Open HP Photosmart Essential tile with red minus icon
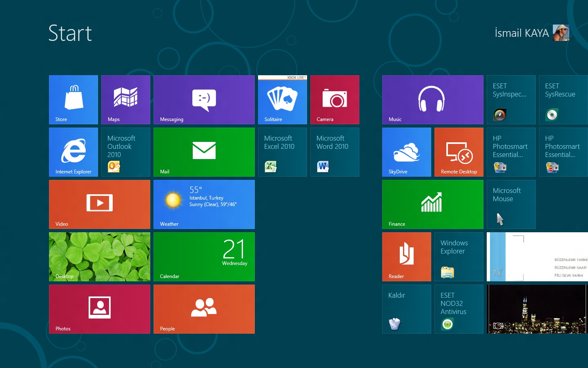Screen dimensions: 588x368 pyautogui.click(x=563, y=152)
